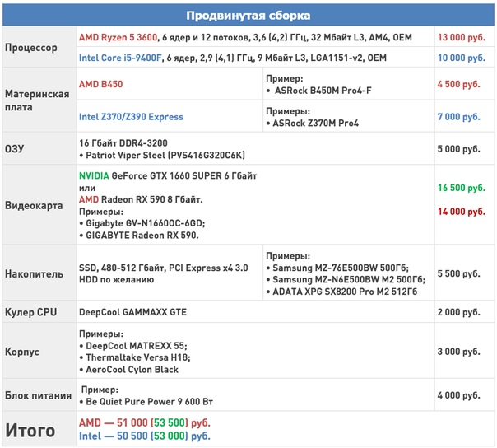Click 'DeepCool GAMMAXX GTE' cooler name
This screenshot has width=497, height=448.
132,312
